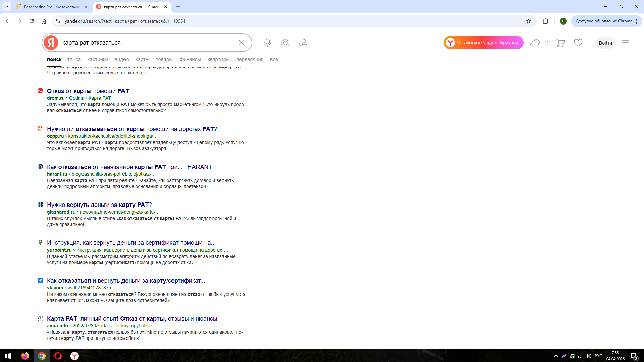Click the harant.ru site URL link

(x=57, y=174)
